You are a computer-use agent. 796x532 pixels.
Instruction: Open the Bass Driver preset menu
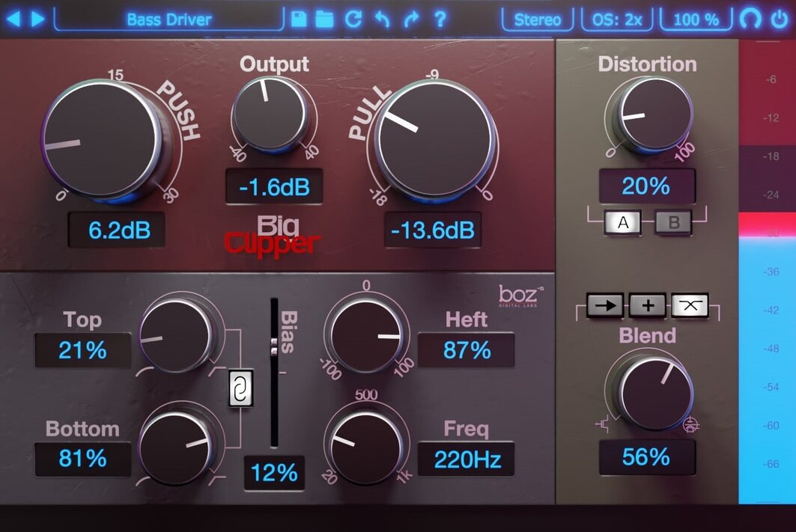point(169,19)
